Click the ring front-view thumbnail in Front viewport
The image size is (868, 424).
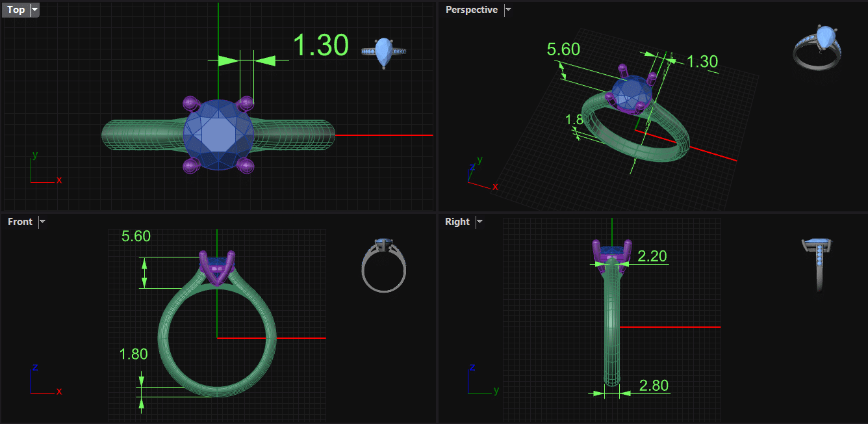[x=384, y=265]
